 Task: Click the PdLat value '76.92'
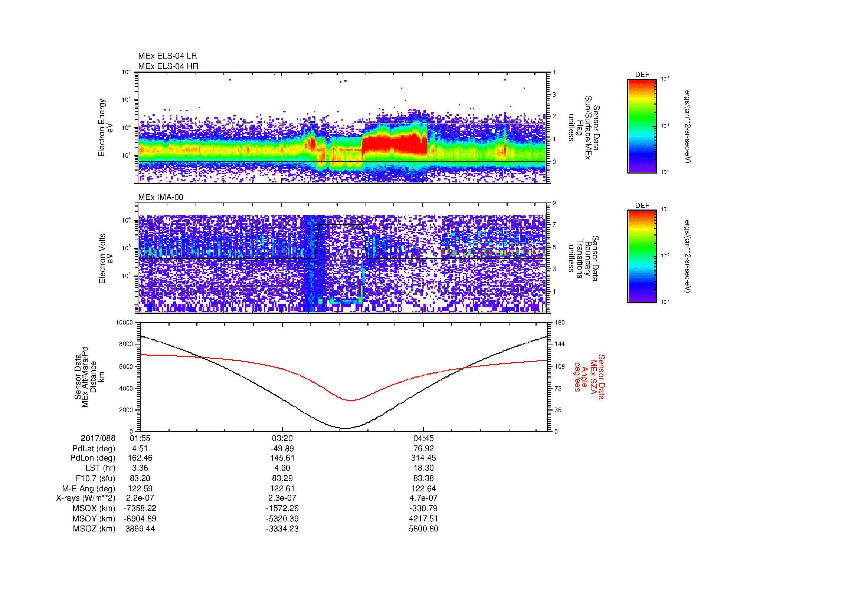[423, 448]
